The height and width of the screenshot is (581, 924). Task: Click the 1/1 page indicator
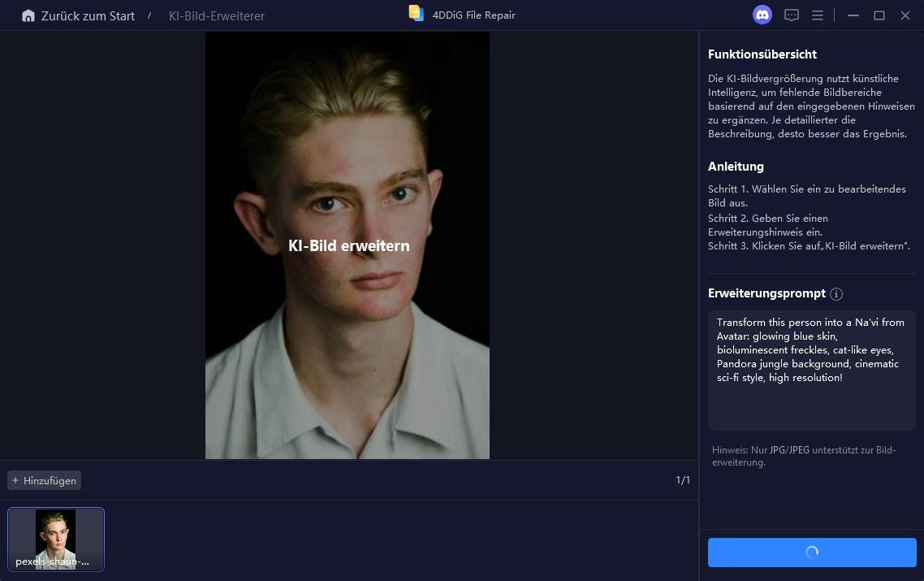click(683, 480)
